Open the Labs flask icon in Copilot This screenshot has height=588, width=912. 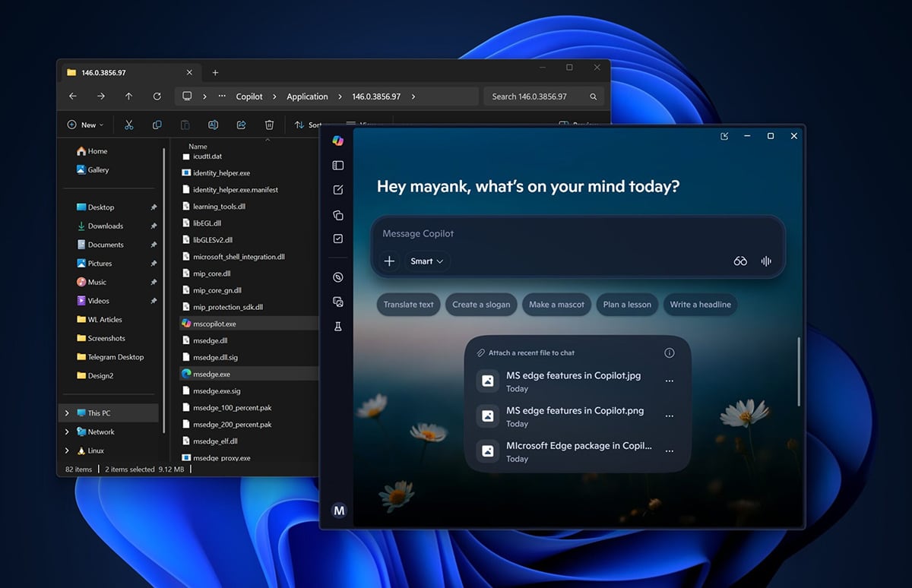(338, 326)
